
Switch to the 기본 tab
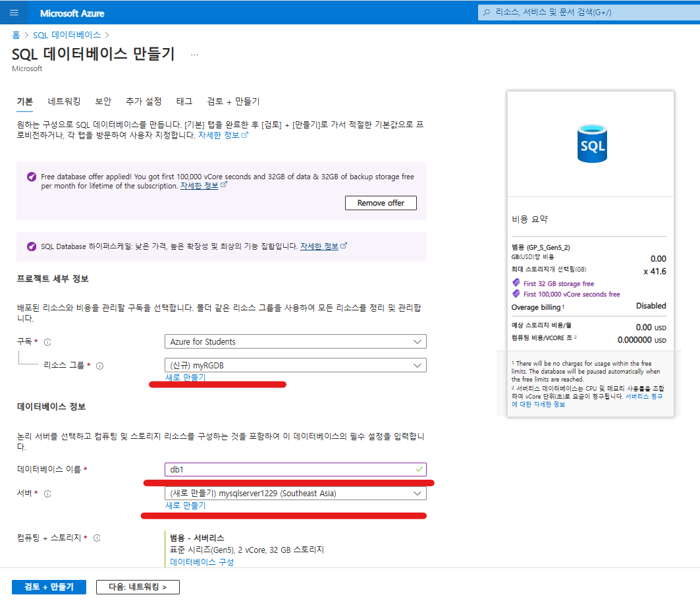point(25,101)
